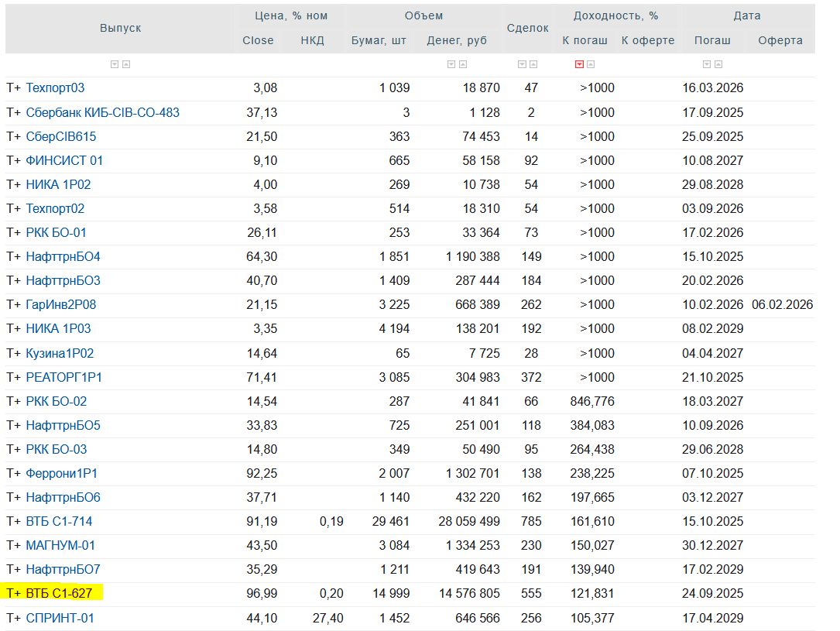Open the Техпорт02 bond link
The height and width of the screenshot is (631, 840).
point(55,209)
